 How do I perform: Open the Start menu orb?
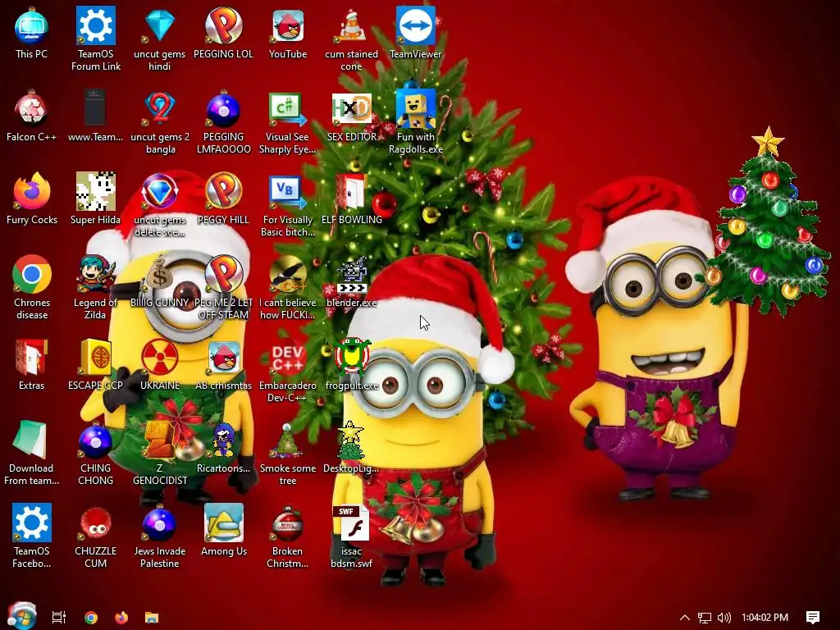21,615
